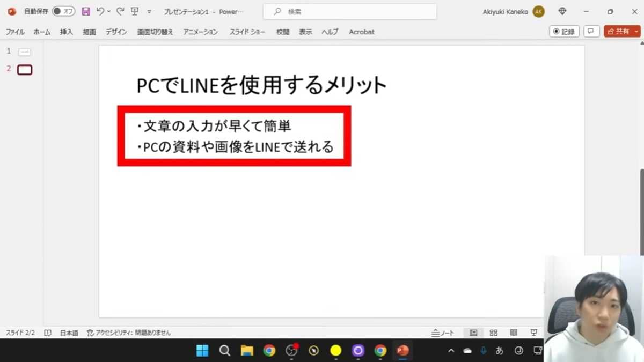Viewport: 644px width, 362px height.
Task: Click the Save icon in the title bar
Action: click(x=86, y=11)
